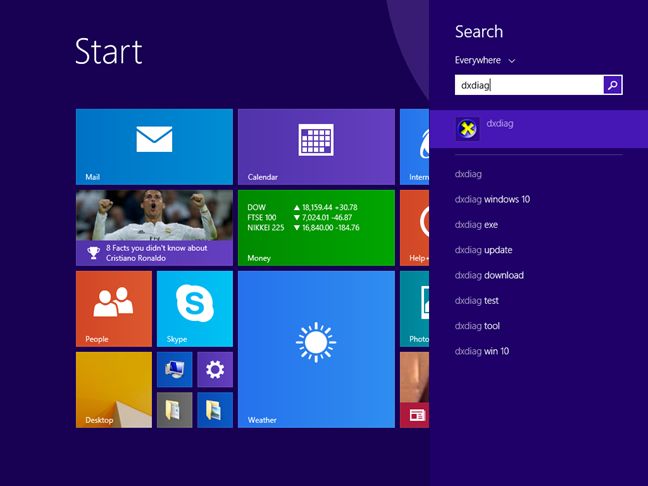Open the Cristiano Ronaldo news tile
This screenshot has width=648, height=486.
[x=154, y=227]
